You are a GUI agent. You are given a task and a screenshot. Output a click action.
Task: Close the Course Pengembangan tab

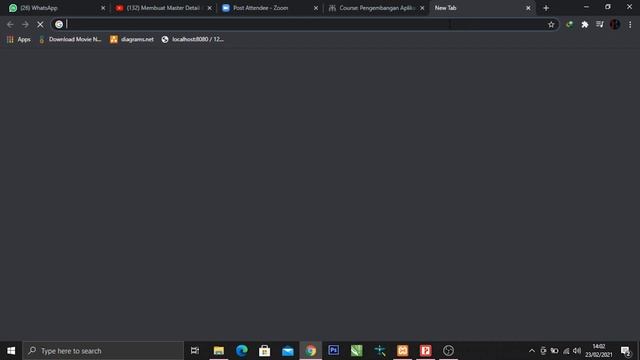pyautogui.click(x=422, y=8)
